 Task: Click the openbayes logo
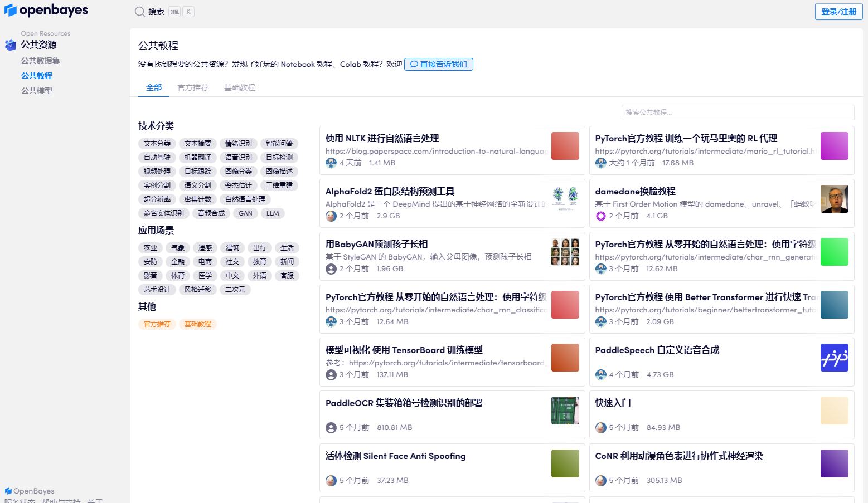click(46, 11)
